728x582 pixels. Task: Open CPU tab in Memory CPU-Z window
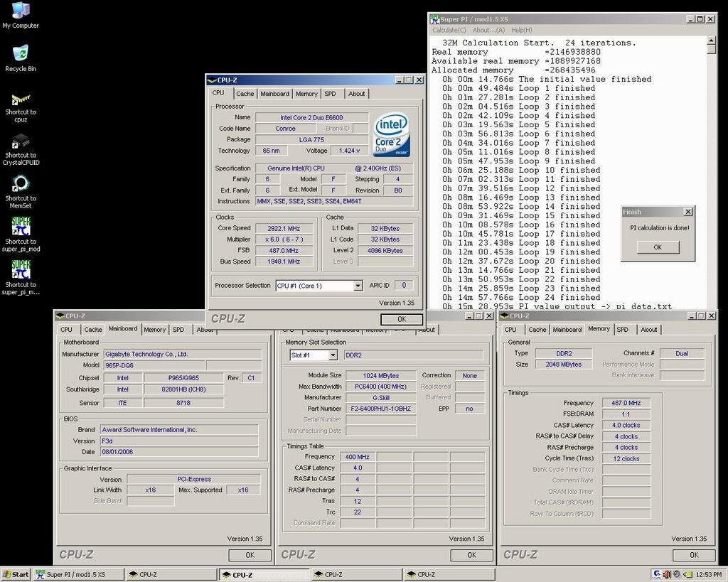pyautogui.click(x=510, y=330)
